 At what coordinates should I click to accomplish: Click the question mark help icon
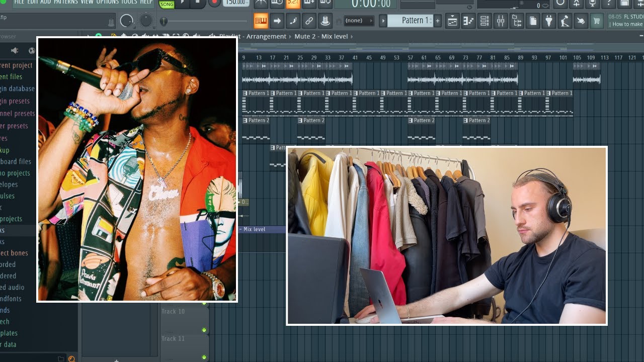[x=608, y=3]
